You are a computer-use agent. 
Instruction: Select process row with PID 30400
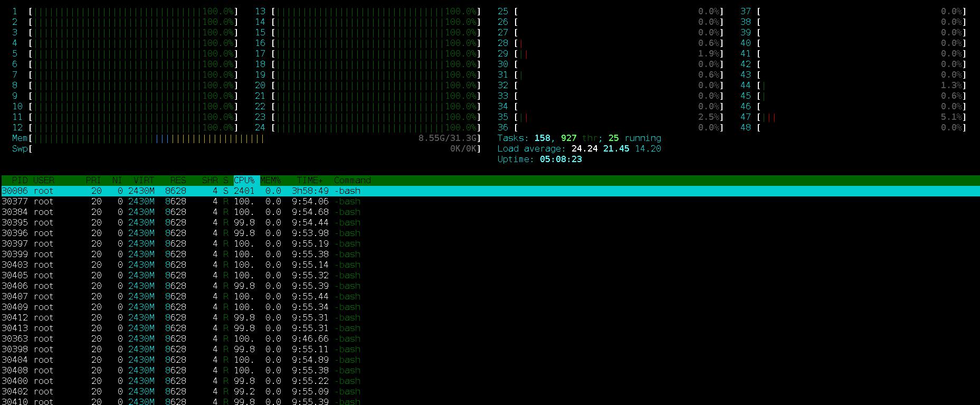click(x=490, y=381)
